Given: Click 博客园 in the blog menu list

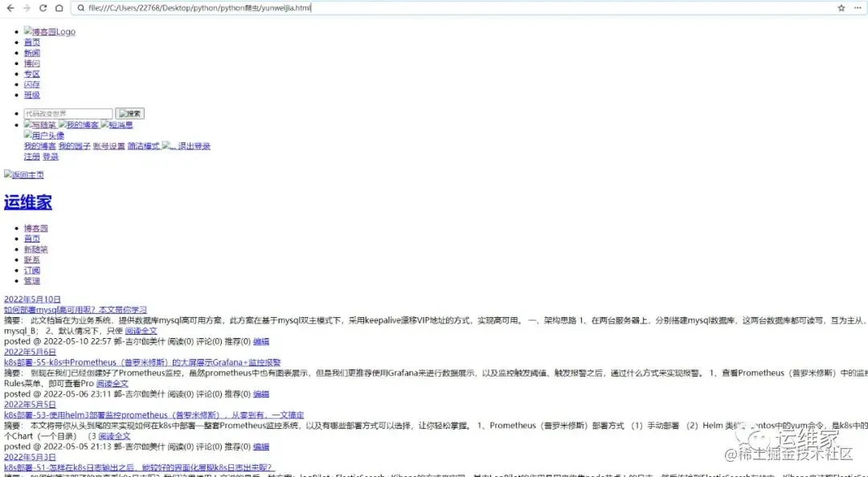Looking at the screenshot, I should coord(35,228).
